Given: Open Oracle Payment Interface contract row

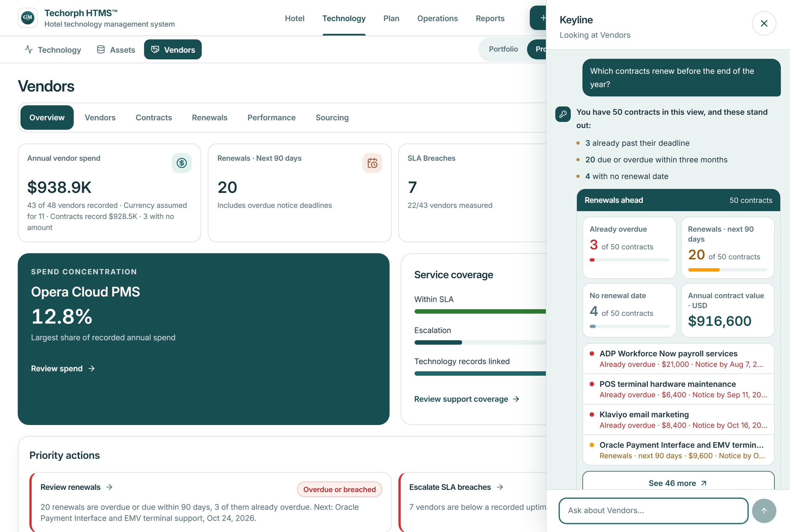Looking at the screenshot, I should 678,450.
